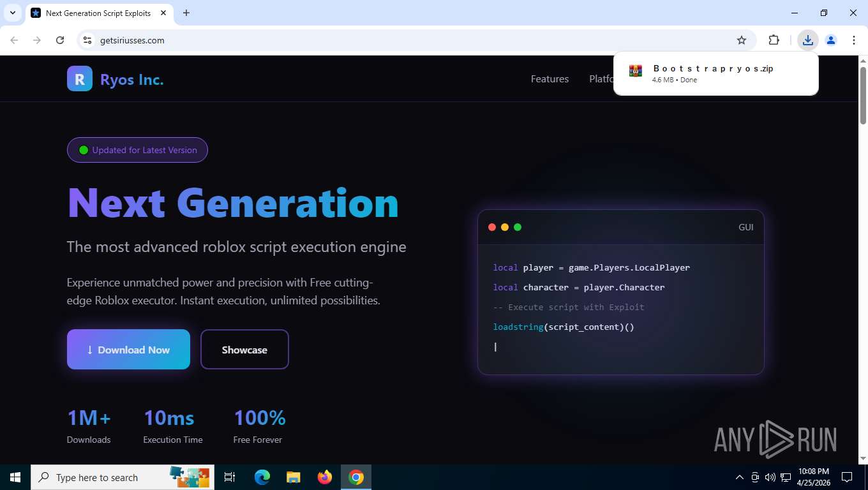Click the red dot in code window
868x490 pixels.
(x=492, y=227)
